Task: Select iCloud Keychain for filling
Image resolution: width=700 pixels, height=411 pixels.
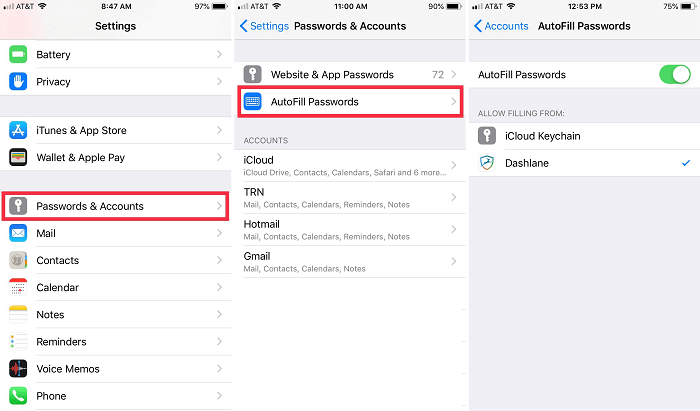Action: coord(580,136)
